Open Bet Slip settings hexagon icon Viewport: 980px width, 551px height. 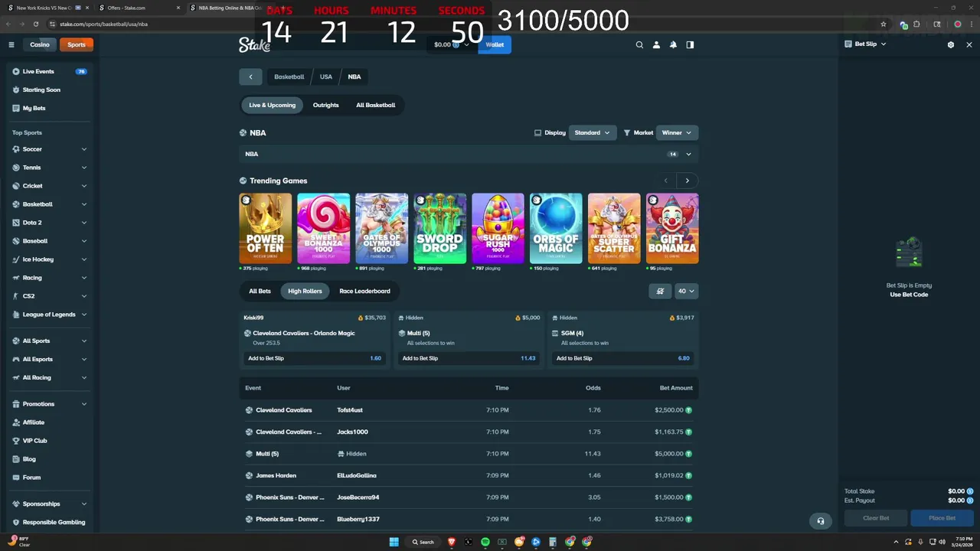951,44
